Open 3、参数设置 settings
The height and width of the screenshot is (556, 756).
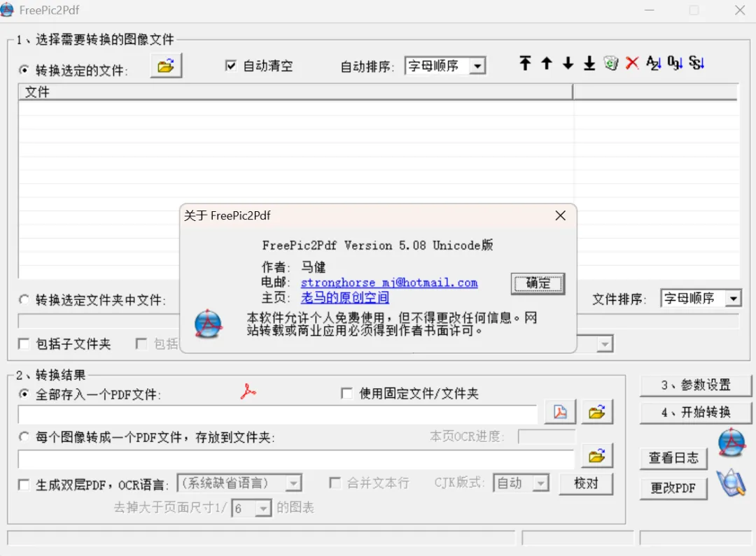click(x=696, y=385)
